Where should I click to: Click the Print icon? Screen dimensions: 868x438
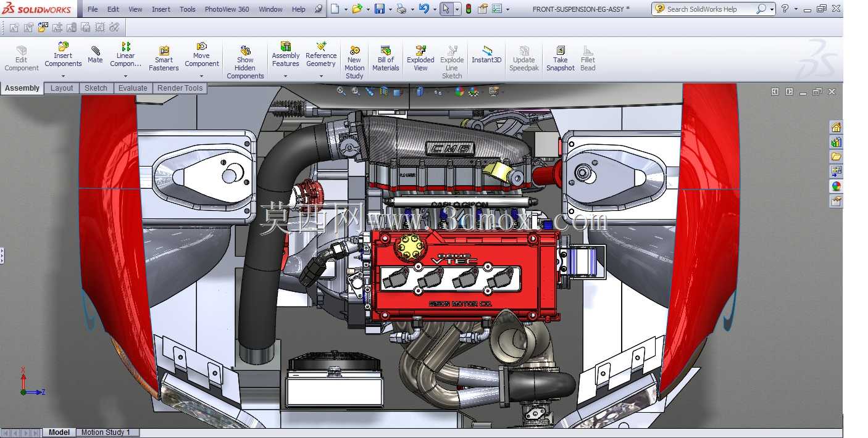coord(401,9)
